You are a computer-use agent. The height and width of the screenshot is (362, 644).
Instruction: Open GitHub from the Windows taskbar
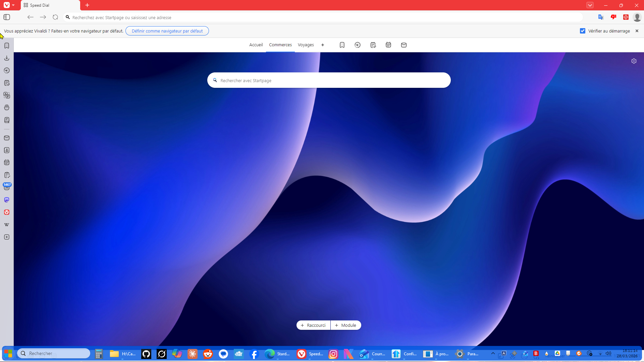(x=146, y=354)
